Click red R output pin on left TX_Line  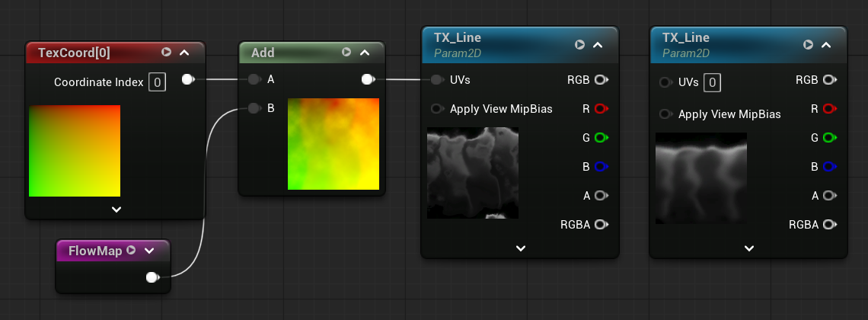602,108
